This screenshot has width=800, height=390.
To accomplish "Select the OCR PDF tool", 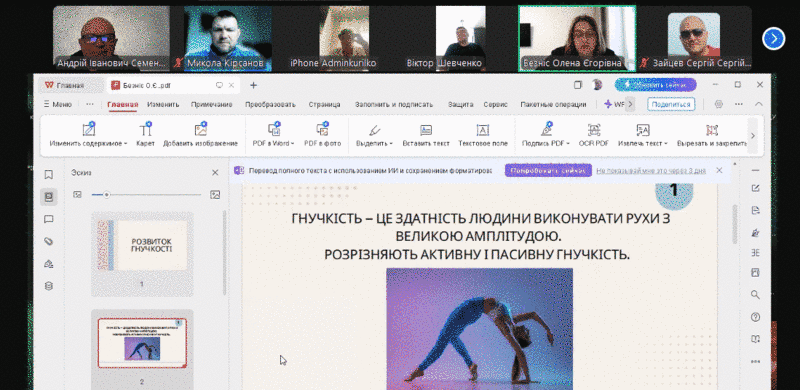I will click(593, 135).
